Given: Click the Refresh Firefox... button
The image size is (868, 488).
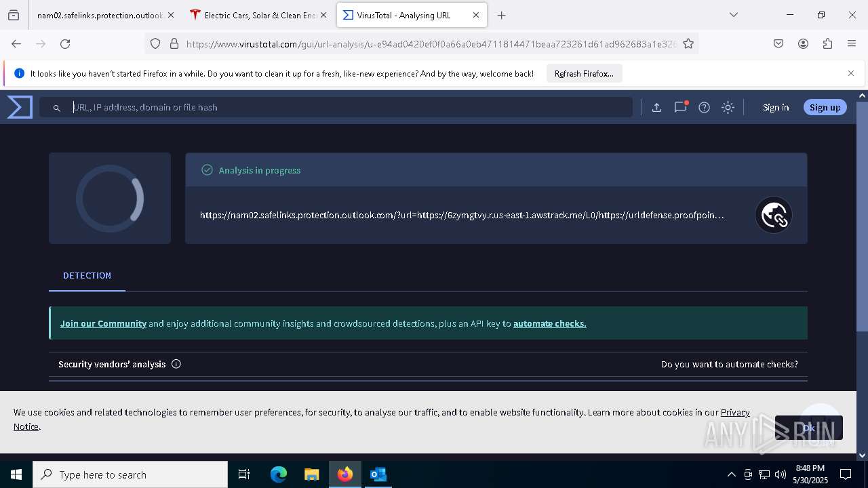Looking at the screenshot, I should (584, 73).
